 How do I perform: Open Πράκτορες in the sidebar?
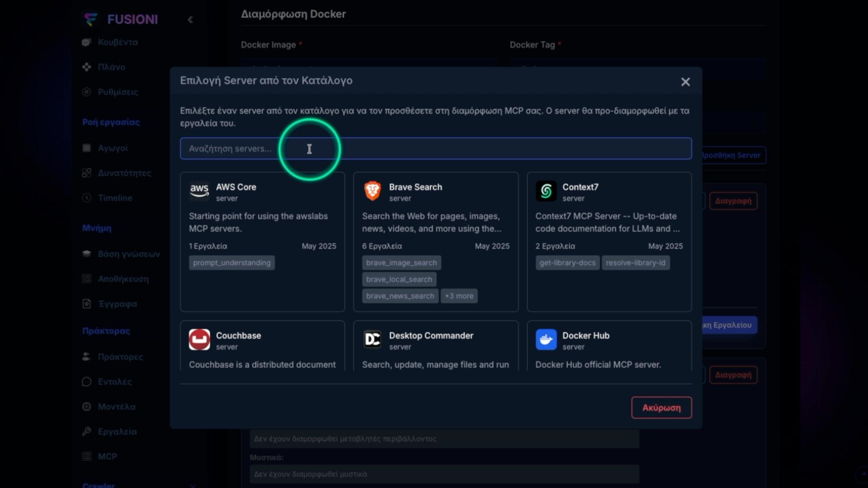click(120, 357)
